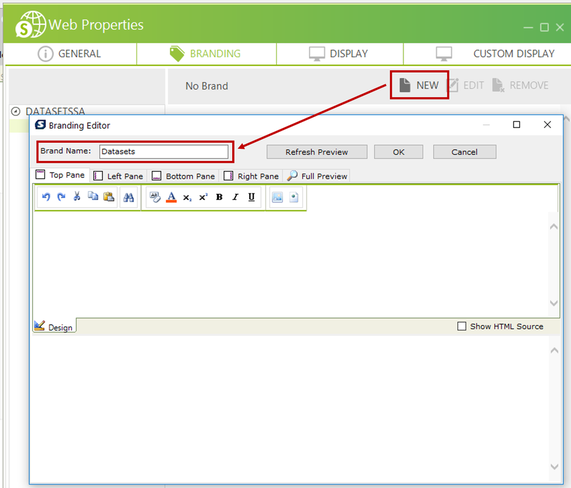
Task: Click the Paste clipboard icon
Action: 109,197
